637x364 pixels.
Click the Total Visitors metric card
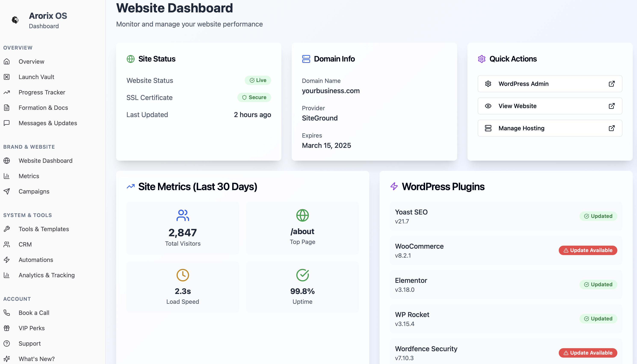point(183,228)
